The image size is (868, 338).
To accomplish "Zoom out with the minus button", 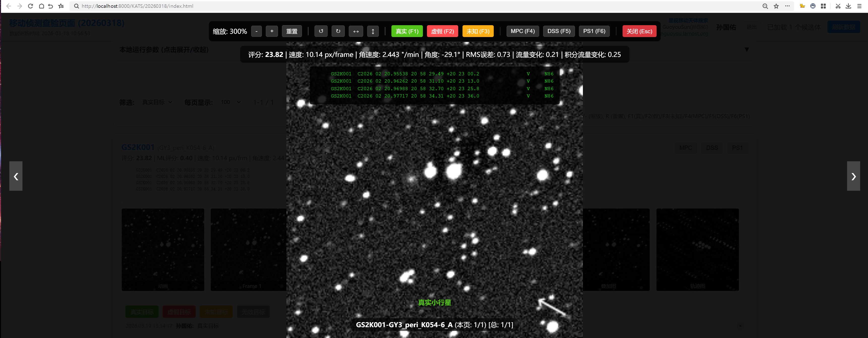I will point(256,31).
